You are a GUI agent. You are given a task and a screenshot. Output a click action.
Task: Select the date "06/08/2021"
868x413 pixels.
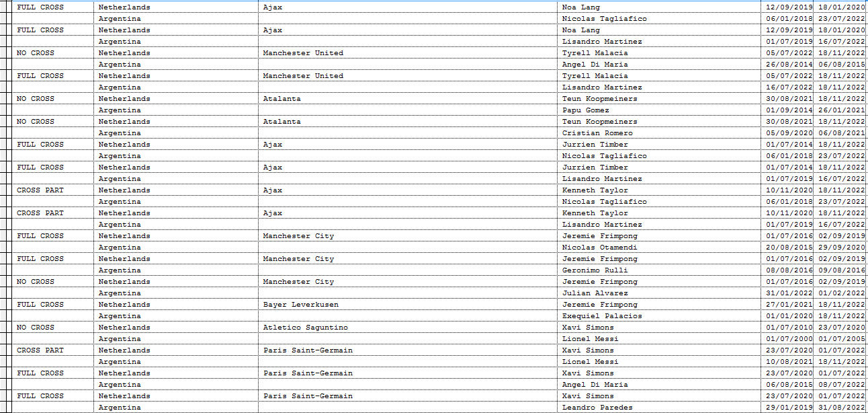pos(842,133)
